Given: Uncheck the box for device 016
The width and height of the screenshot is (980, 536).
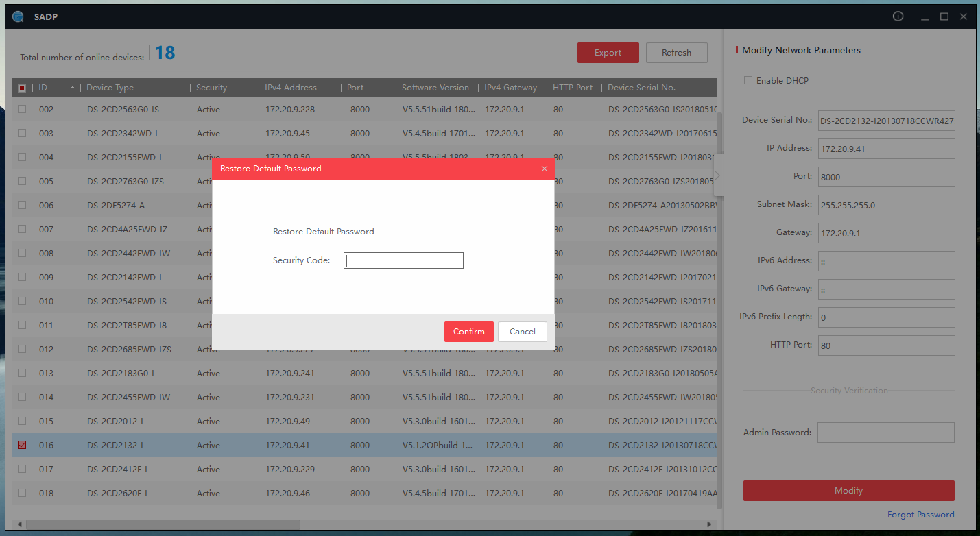Looking at the screenshot, I should [x=22, y=445].
